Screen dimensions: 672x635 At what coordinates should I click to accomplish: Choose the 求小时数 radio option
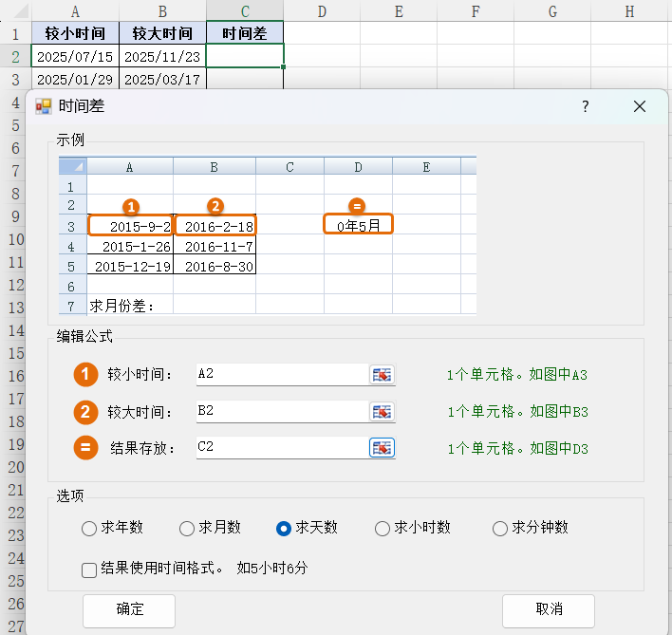383,529
